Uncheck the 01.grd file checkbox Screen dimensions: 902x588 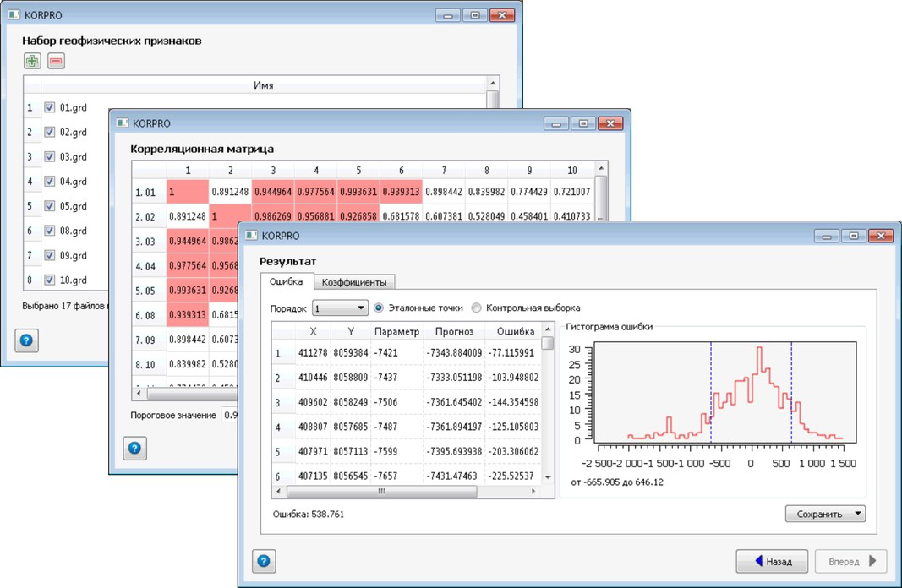[x=50, y=107]
